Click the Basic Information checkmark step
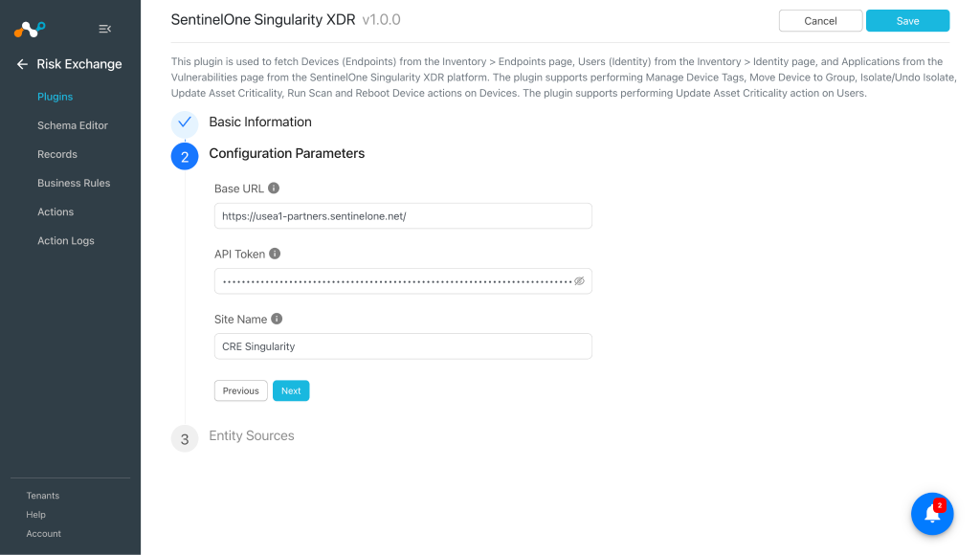This screenshot has height=555, width=980. 185,122
